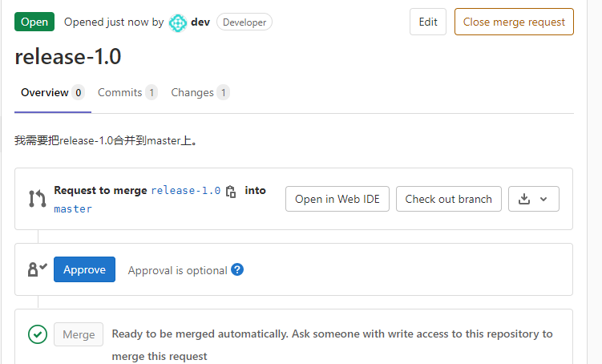Viewport: 602px width, 364px height.
Task: Approve the merge request
Action: (x=84, y=269)
